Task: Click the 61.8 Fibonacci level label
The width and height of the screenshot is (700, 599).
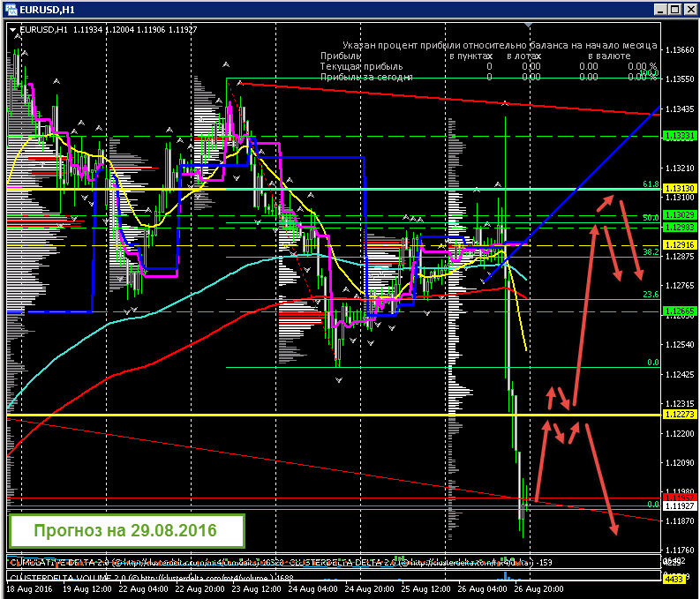Action: (651, 184)
